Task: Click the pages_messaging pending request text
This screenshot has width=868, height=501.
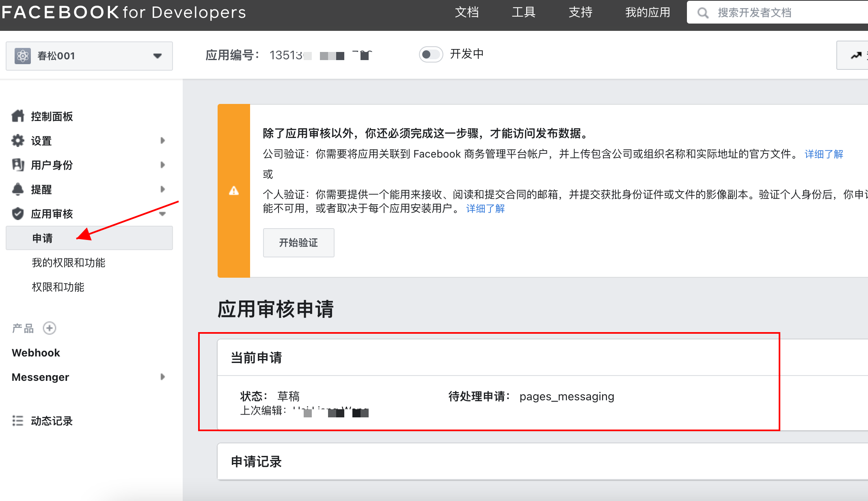Action: tap(567, 396)
